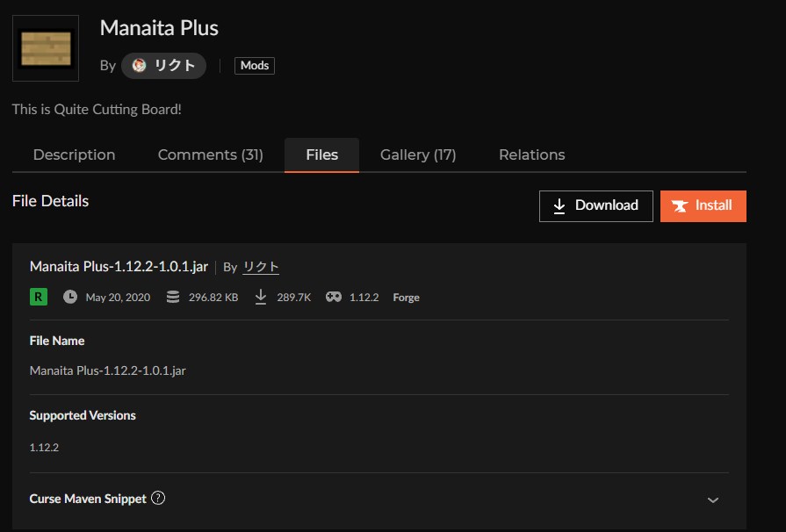The width and height of the screenshot is (786, 532).
Task: Expand the Curse Maven Snippet section
Action: click(712, 500)
